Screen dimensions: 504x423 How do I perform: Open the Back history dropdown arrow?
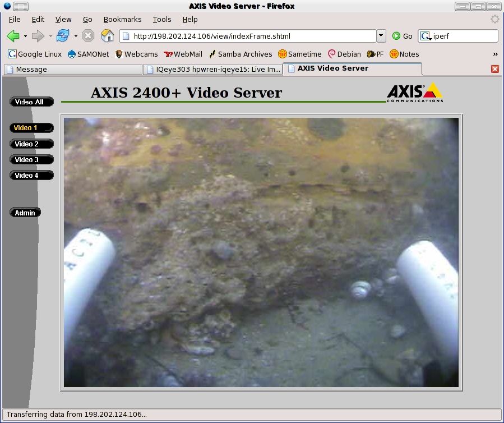click(x=25, y=36)
